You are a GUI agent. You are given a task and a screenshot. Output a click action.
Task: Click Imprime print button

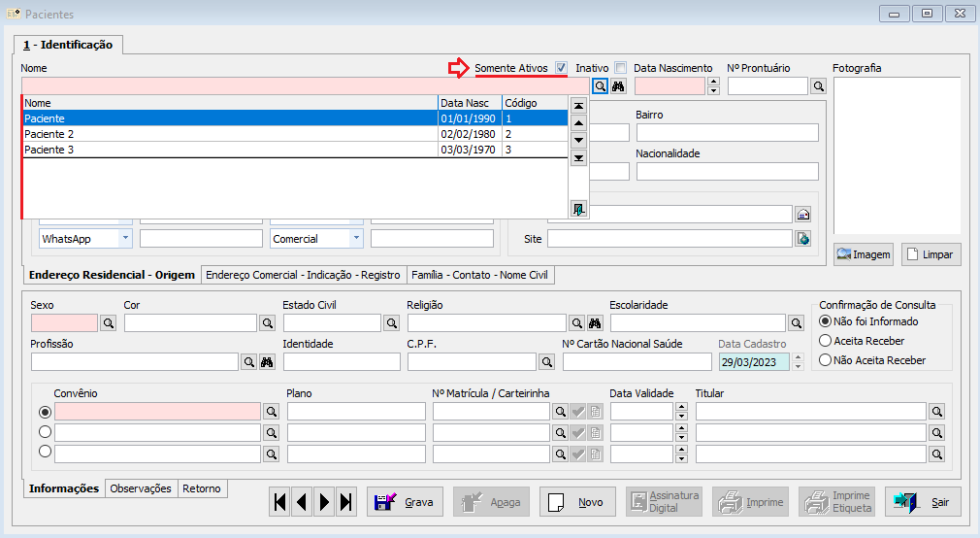750,502
